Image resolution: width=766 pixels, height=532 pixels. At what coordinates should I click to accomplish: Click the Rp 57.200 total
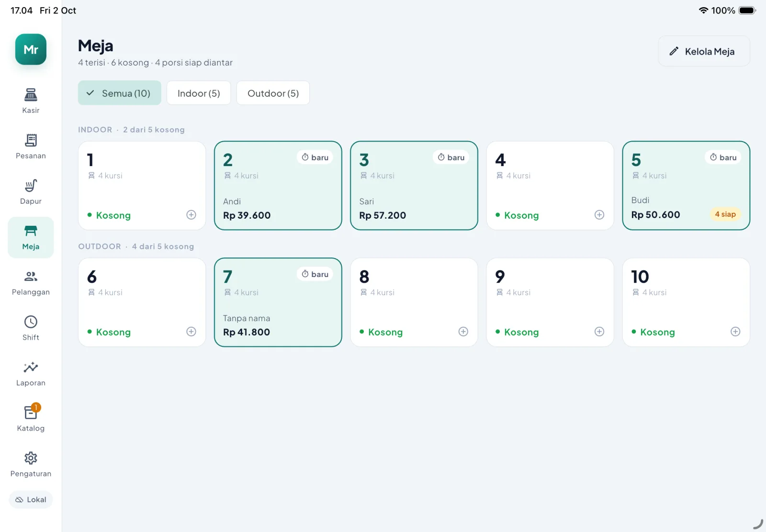click(x=383, y=215)
